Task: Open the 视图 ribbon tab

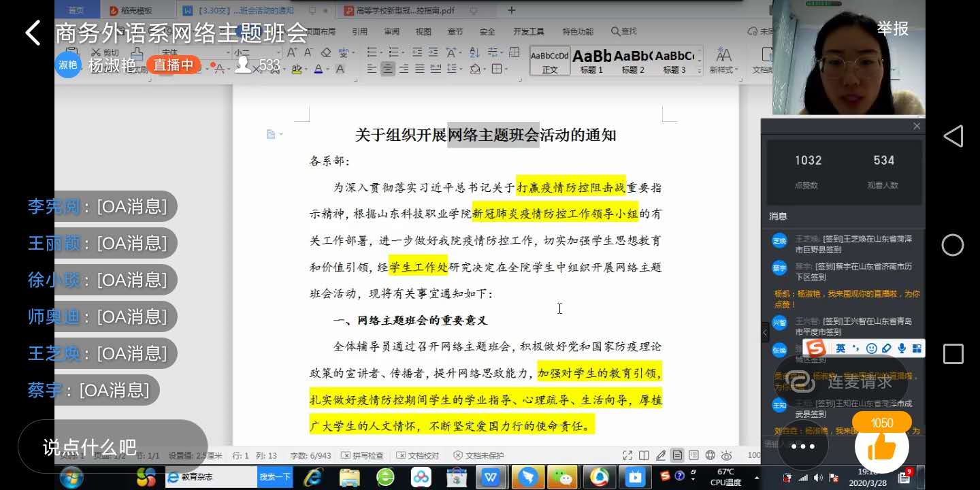Action: pos(423,31)
